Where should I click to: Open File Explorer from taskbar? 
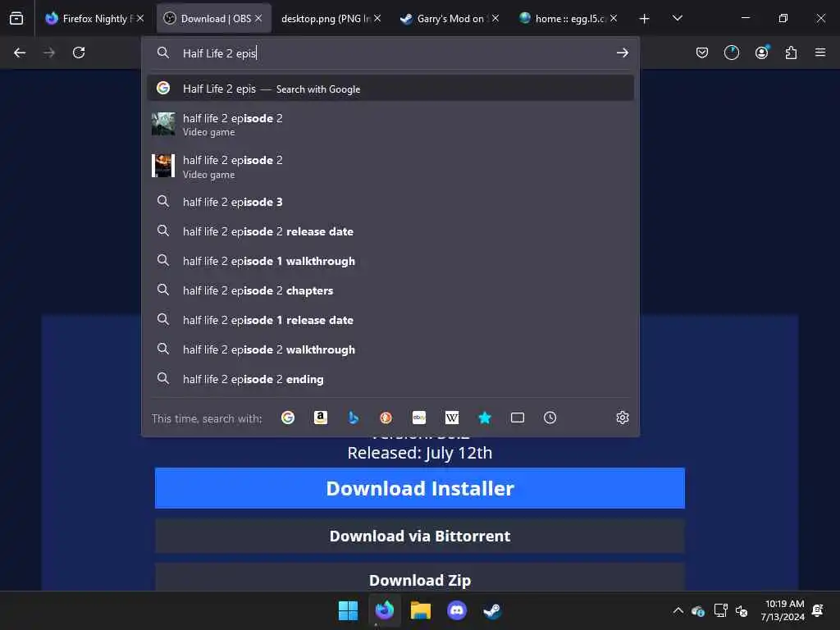[421, 610]
